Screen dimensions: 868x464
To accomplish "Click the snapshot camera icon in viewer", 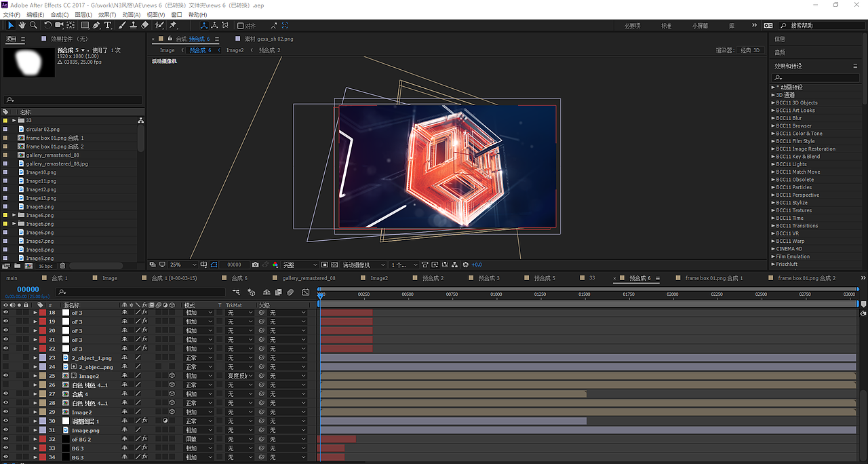I will (255, 265).
